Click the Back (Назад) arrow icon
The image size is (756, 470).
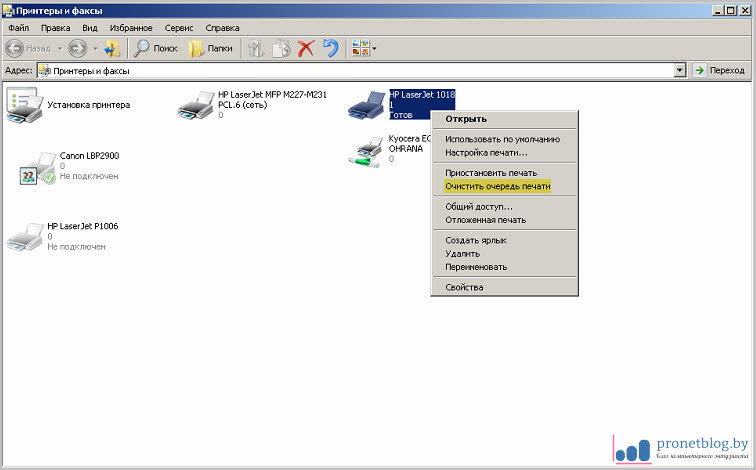[x=15, y=48]
